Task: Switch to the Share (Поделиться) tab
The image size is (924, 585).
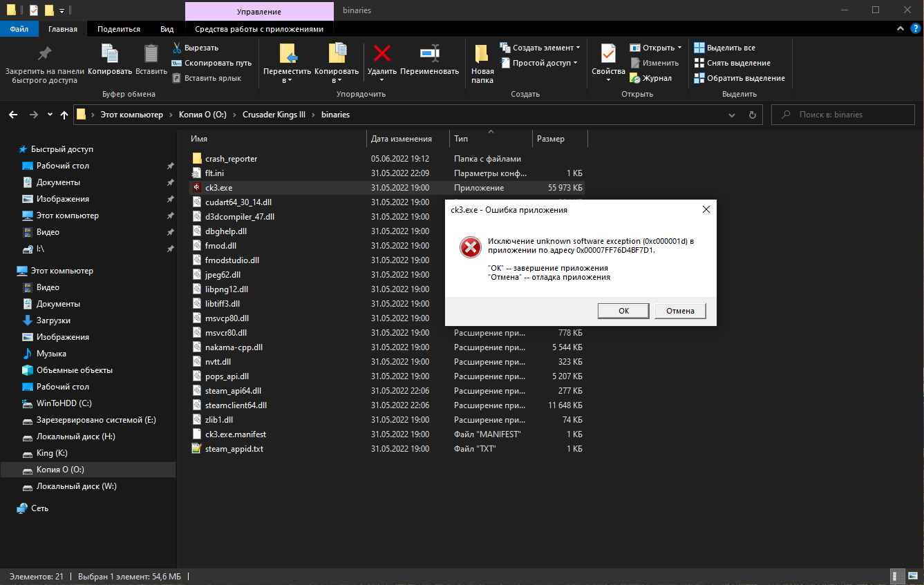Action: coord(119,29)
